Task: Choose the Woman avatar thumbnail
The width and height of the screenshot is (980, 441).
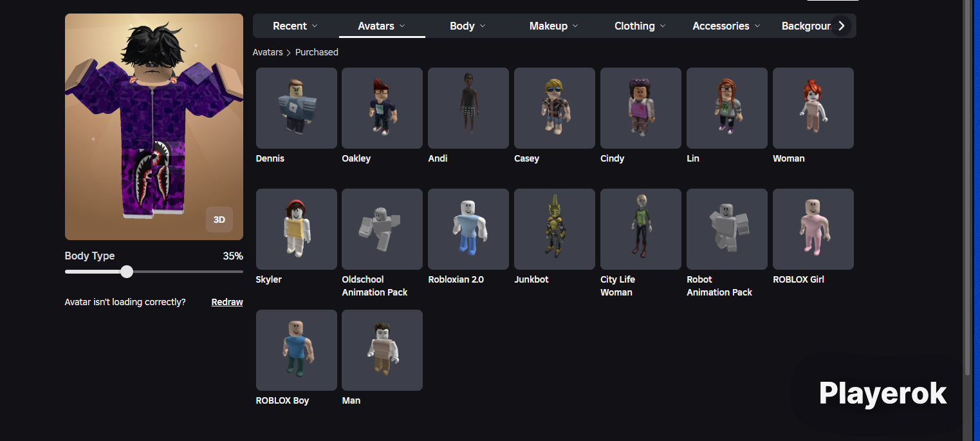Action: pyautogui.click(x=813, y=108)
